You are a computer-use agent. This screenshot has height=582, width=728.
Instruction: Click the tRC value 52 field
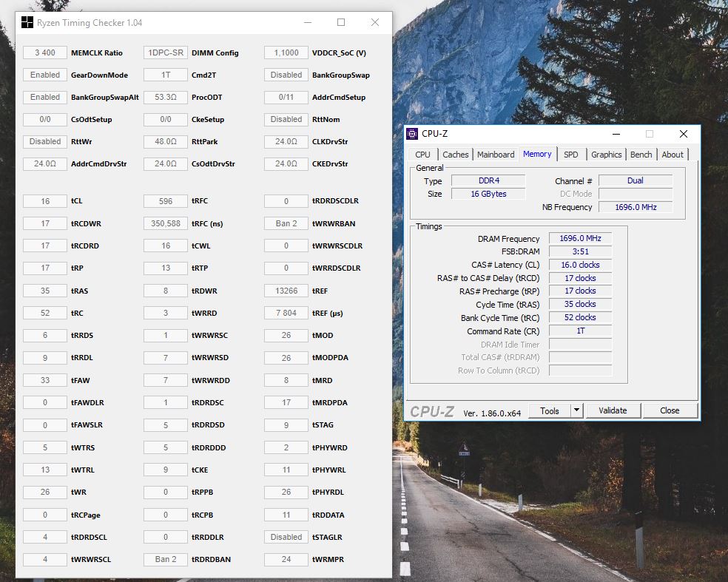coord(45,313)
